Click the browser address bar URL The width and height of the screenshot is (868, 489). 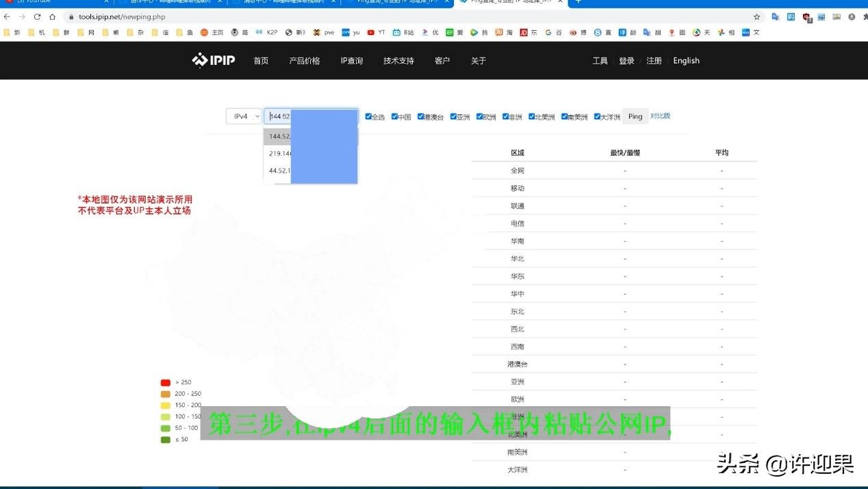click(123, 16)
